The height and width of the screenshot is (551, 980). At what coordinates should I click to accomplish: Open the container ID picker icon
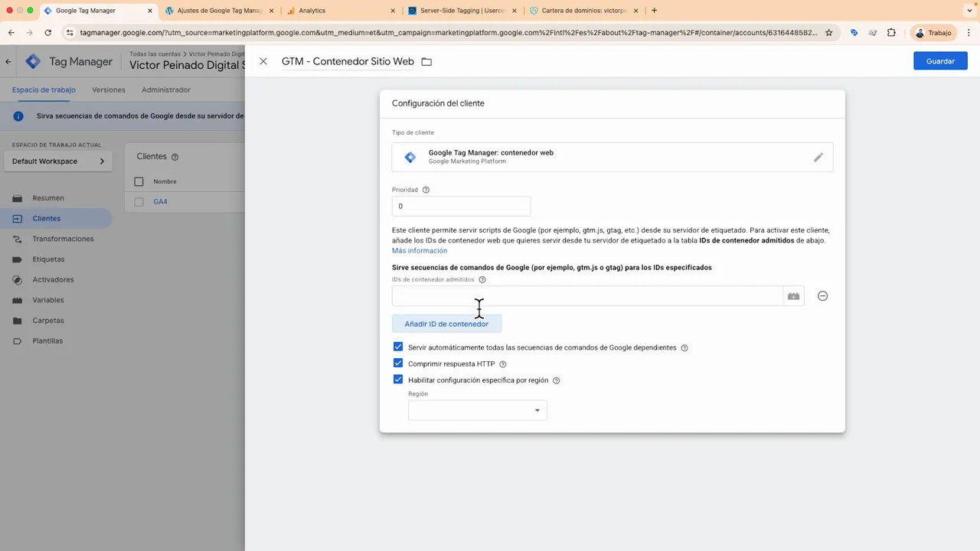click(793, 296)
